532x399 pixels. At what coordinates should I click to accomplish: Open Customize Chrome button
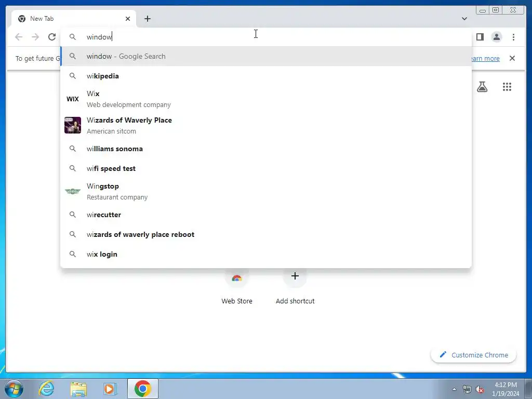[474, 355]
